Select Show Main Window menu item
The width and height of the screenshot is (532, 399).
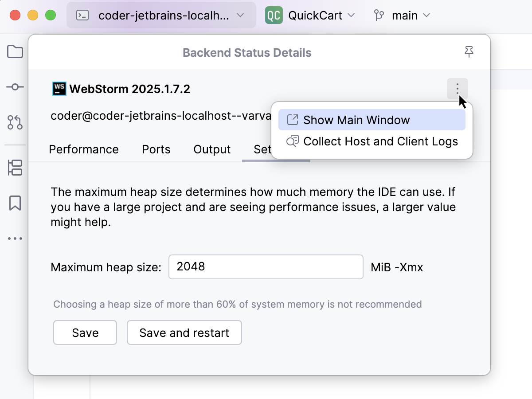click(372, 120)
